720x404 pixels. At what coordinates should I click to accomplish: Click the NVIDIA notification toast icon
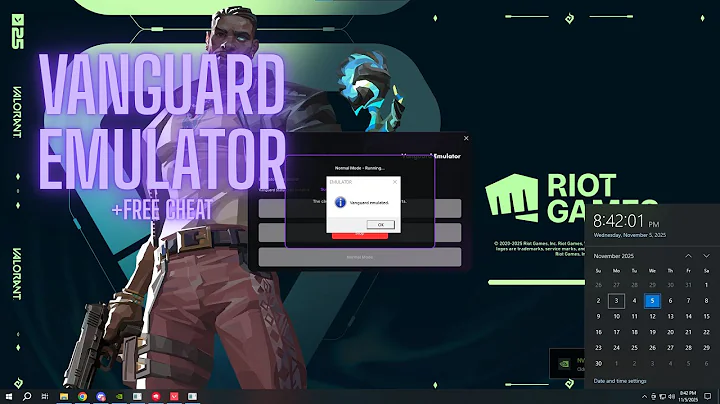pos(564,364)
